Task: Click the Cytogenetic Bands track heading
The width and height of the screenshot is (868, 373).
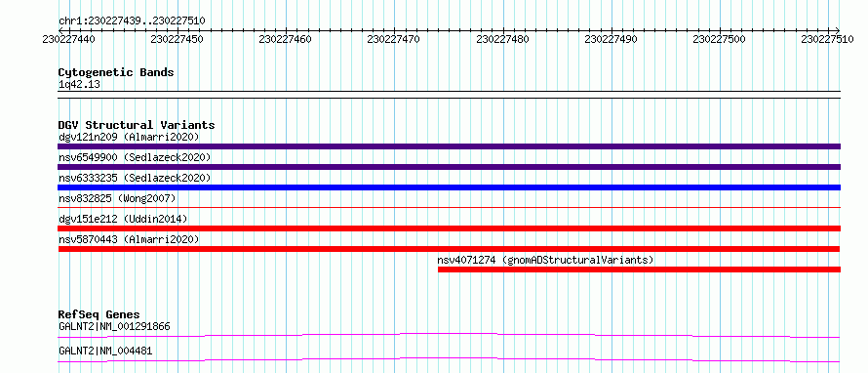Action: (x=116, y=72)
